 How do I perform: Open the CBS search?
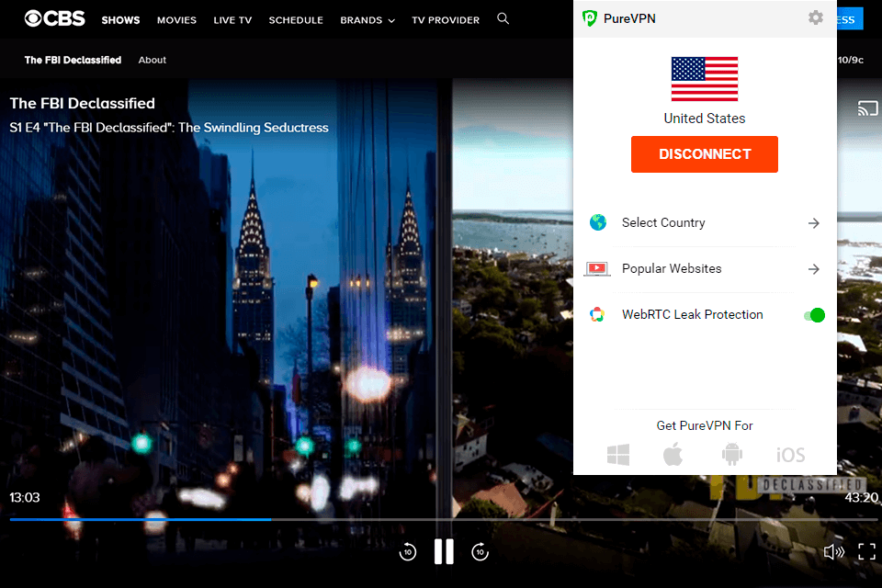point(503,18)
